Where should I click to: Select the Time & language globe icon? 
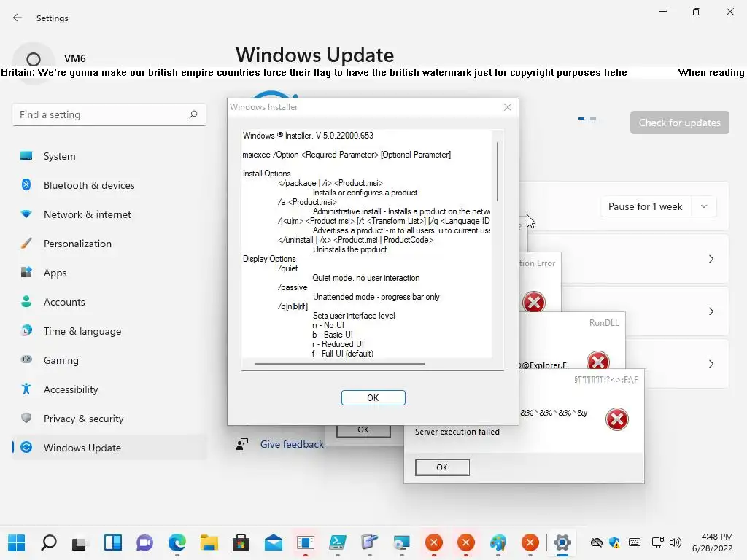click(26, 330)
